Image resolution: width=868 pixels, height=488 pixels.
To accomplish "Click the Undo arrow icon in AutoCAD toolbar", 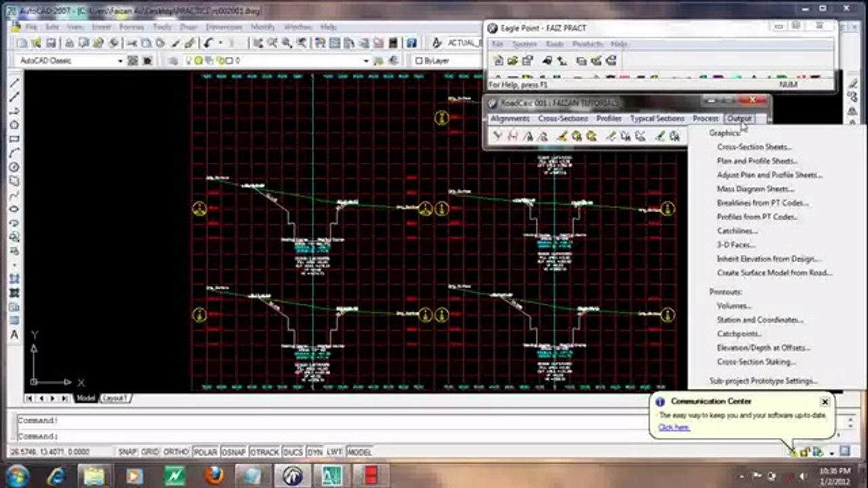I will pos(208,43).
